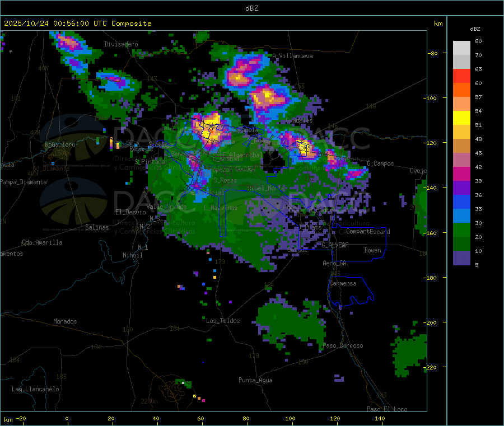Pick the magenta 39 dBZ legend swatch
This screenshot has height=426, width=504.
(x=461, y=174)
